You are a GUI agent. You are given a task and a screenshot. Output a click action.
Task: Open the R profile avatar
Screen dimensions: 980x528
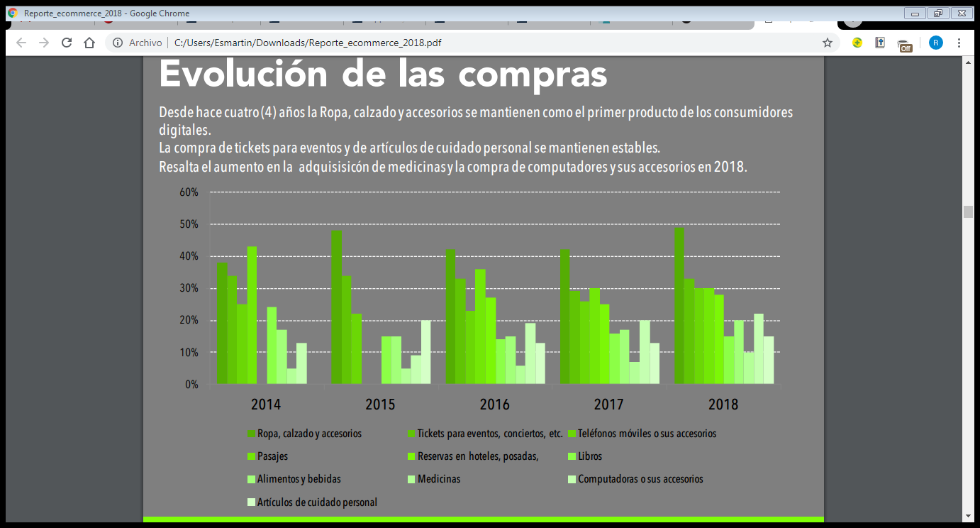tap(936, 43)
